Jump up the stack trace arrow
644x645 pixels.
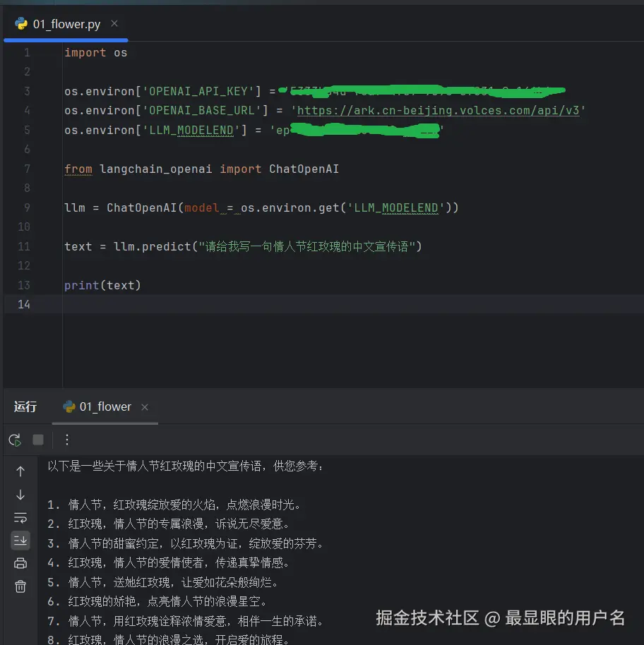tap(20, 471)
